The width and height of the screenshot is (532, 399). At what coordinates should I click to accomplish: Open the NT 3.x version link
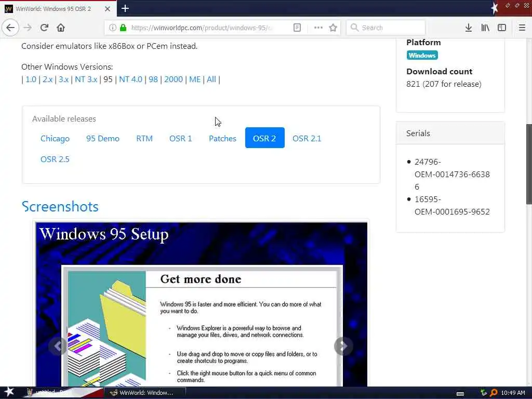pyautogui.click(x=86, y=79)
